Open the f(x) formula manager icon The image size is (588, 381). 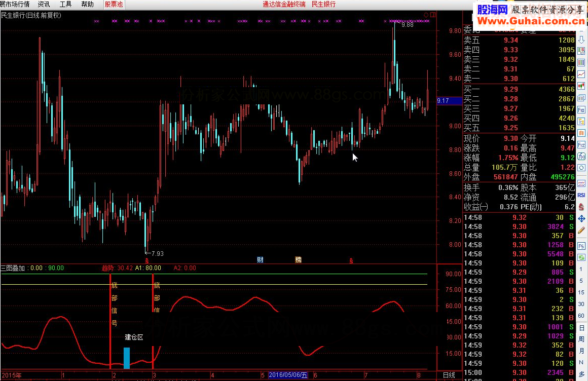coord(581,157)
